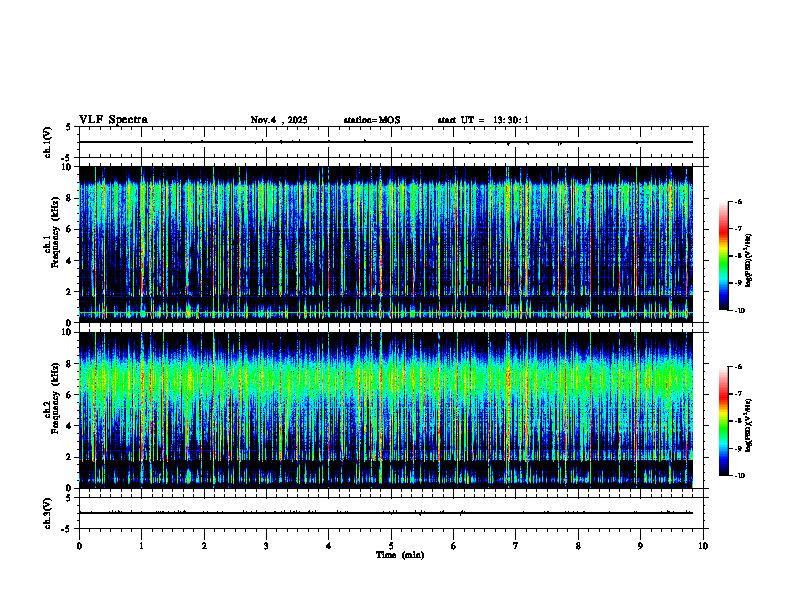Image resolution: width=792 pixels, height=612 pixels.
Task: Click the ch.2 spectrogram color scale bar
Action: tap(723, 421)
